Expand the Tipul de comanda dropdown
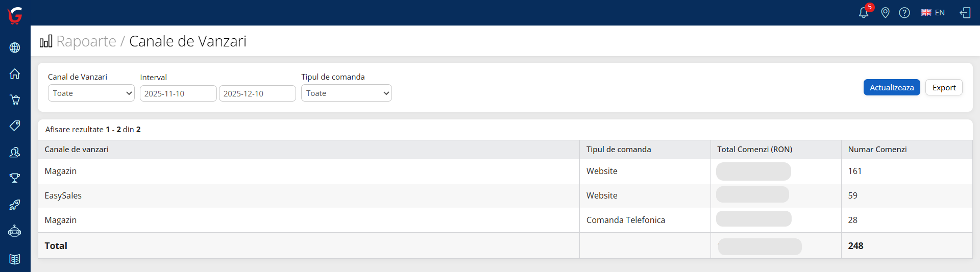The width and height of the screenshot is (980, 272). pyautogui.click(x=347, y=93)
